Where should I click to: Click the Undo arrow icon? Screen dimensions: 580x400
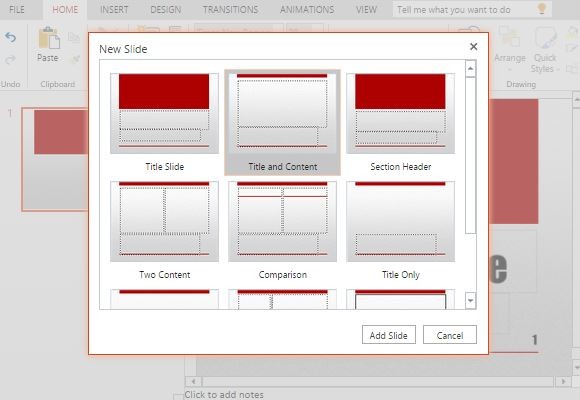coord(10,37)
